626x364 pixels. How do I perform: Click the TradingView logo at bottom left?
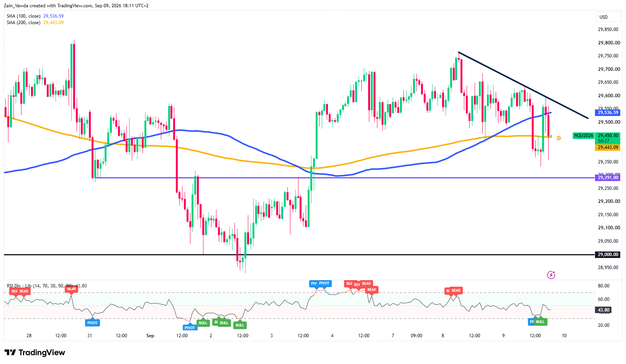(35, 353)
